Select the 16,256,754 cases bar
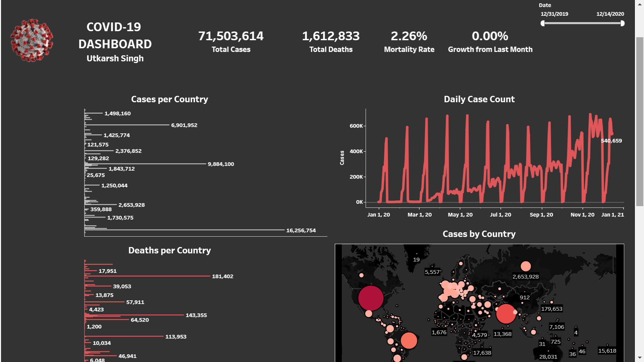The height and width of the screenshot is (362, 644). pos(184,230)
